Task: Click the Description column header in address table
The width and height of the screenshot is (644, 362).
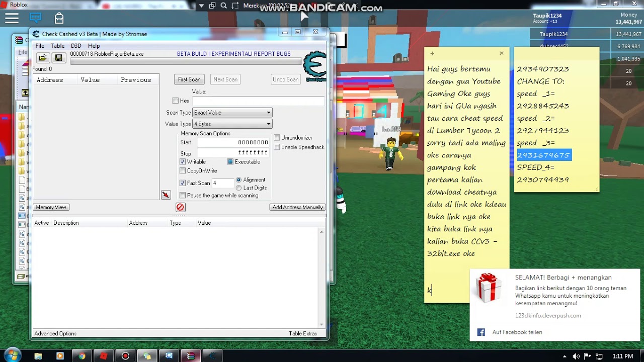Action: pos(66,223)
